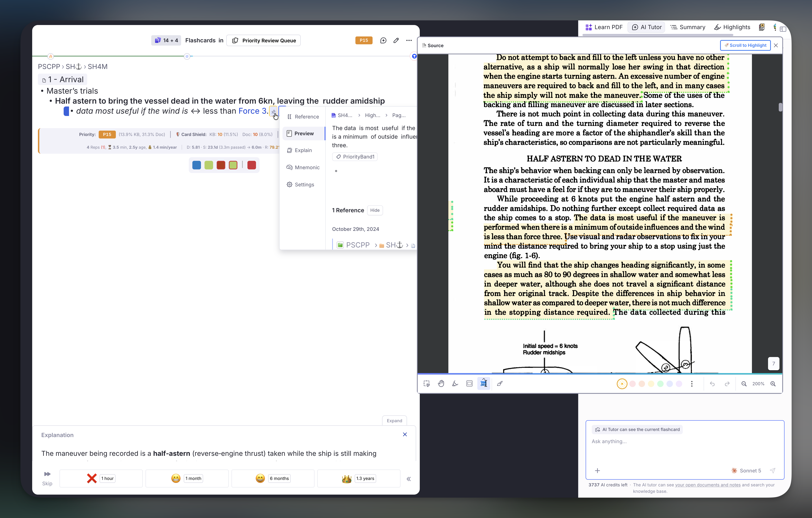Screen dimensions: 812x518
Task: Open the popup Settings item
Action: pyautogui.click(x=303, y=184)
